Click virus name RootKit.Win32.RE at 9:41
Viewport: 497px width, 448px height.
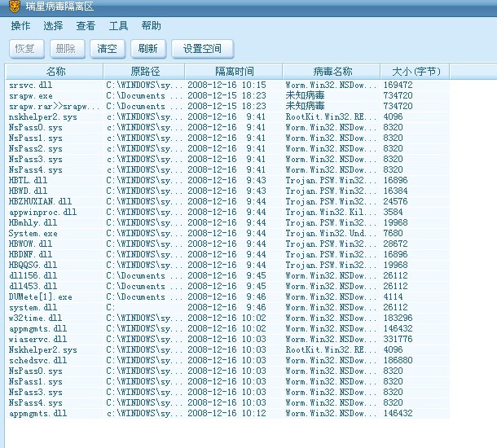[331, 116]
